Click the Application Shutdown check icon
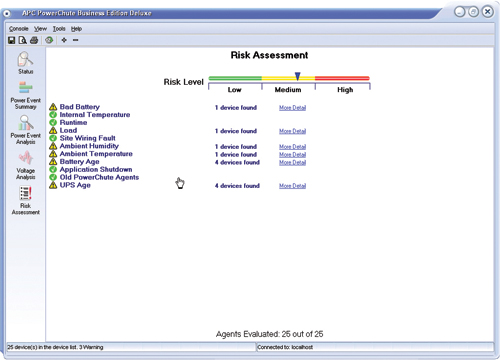Screen dimensions: 500x360 (x=53, y=170)
